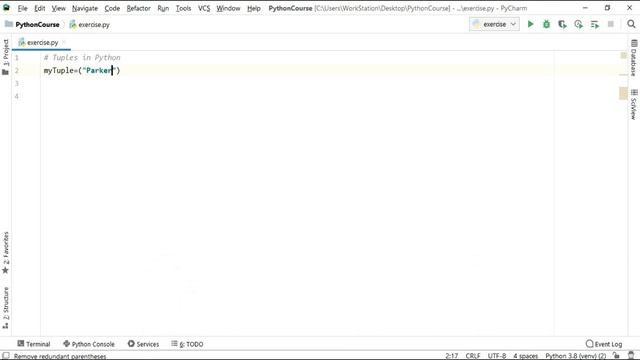This screenshot has height=360, width=640.
Task: Run the exercise configuration
Action: [530, 24]
